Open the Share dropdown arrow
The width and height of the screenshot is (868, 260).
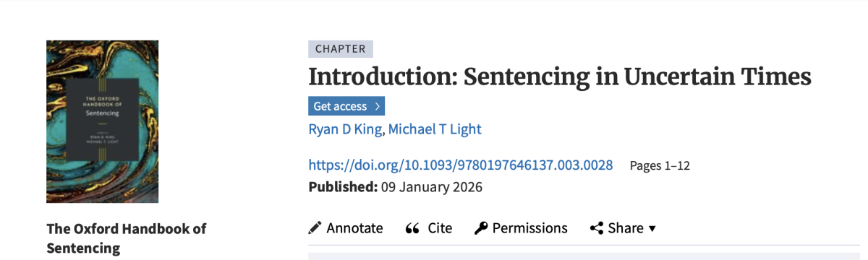652,229
